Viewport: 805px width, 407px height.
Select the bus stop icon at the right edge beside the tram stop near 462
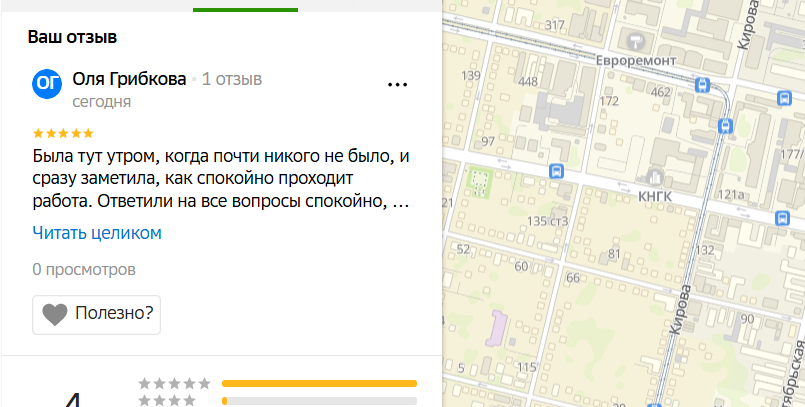pos(784,98)
